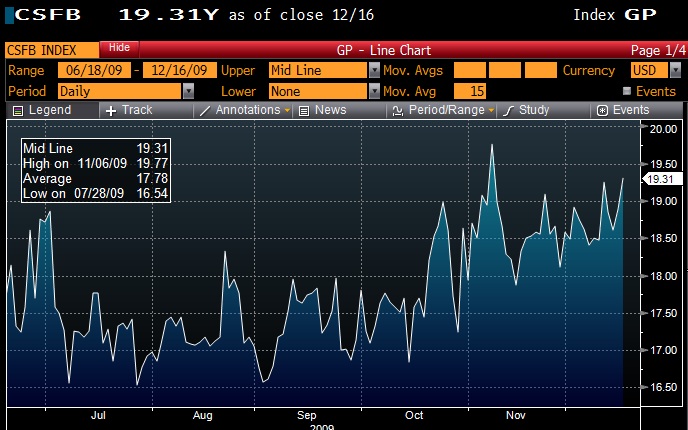
Task: Enable the Track crosshair tool
Action: click(x=110, y=110)
